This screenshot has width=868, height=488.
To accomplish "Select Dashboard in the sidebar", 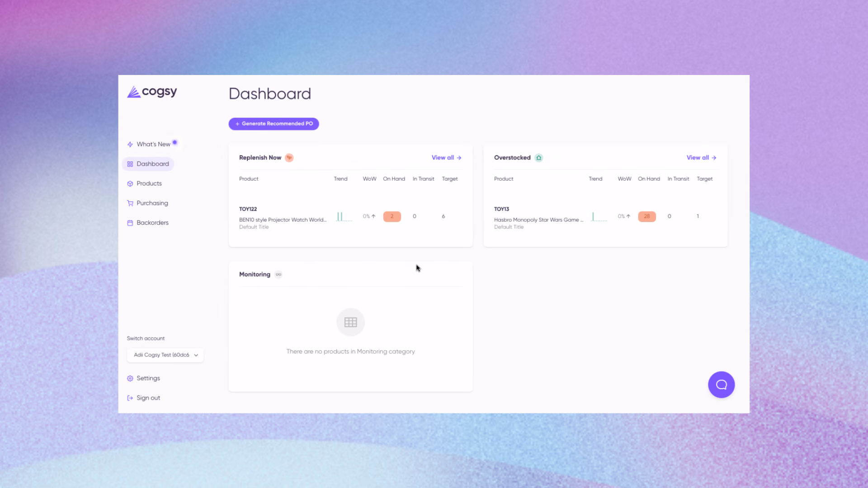I will point(148,164).
